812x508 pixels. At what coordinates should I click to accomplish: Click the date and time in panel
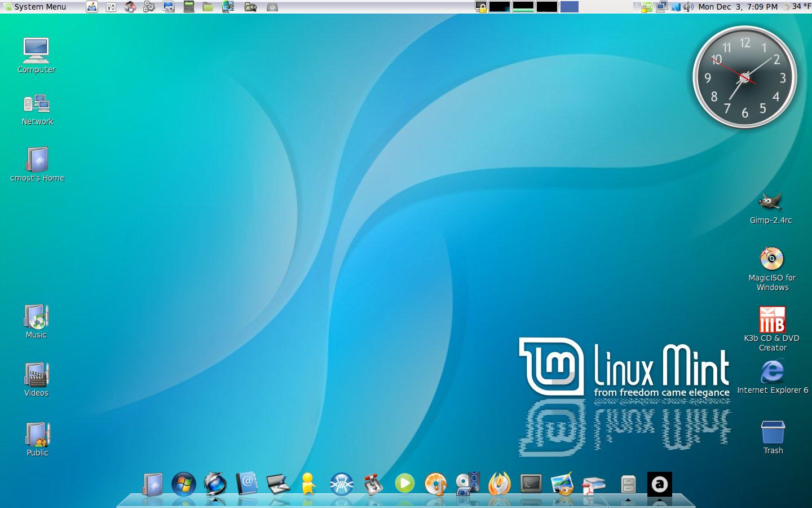click(738, 7)
